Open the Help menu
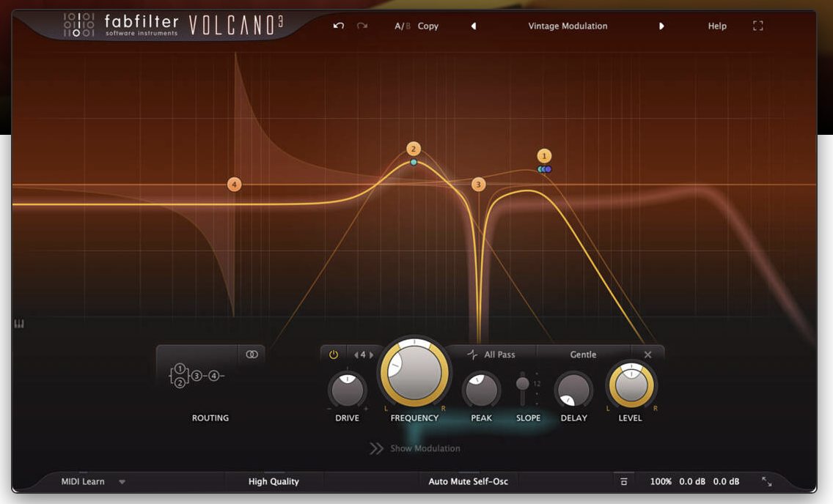The height and width of the screenshot is (504, 833). click(716, 26)
